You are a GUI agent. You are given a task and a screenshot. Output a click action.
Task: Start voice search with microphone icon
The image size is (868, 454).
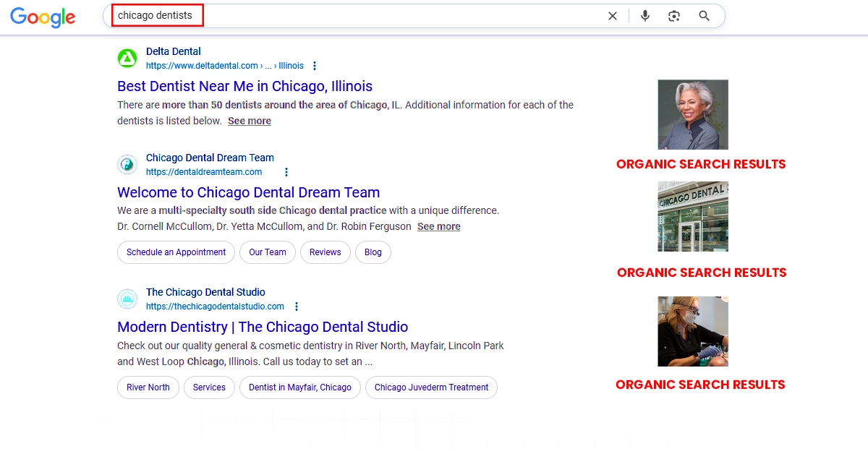click(645, 16)
